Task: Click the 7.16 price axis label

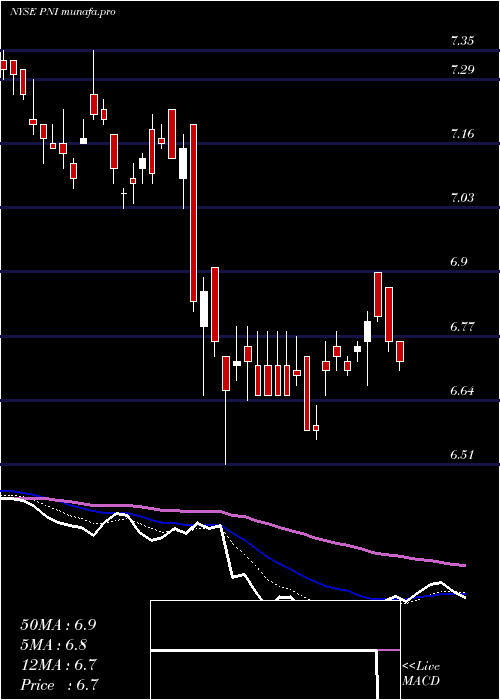Action: pyautogui.click(x=462, y=134)
